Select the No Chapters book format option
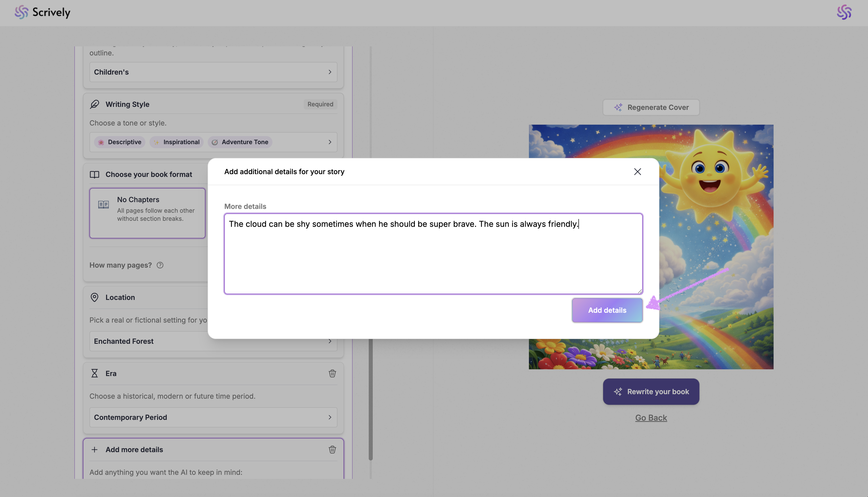Image resolution: width=868 pixels, height=497 pixels. click(x=147, y=213)
